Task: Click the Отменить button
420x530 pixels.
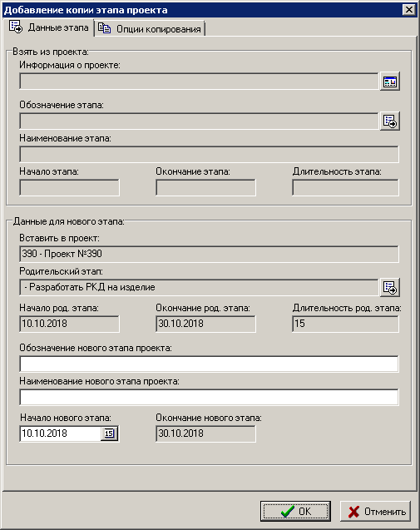Action: pos(375,511)
